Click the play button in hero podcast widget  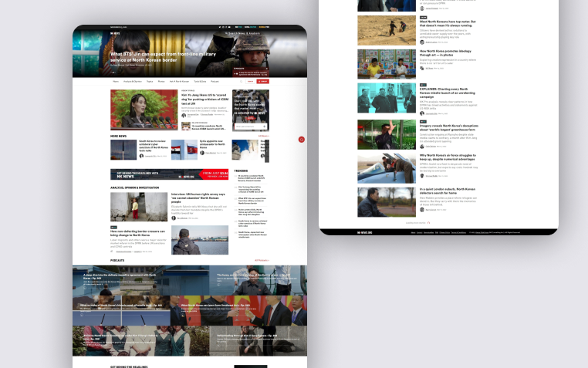coord(236,74)
